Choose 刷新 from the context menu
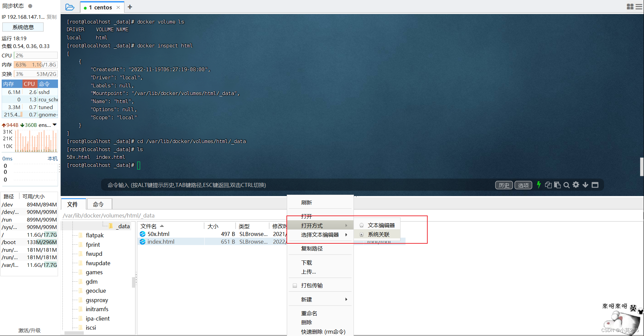 pyautogui.click(x=307, y=202)
